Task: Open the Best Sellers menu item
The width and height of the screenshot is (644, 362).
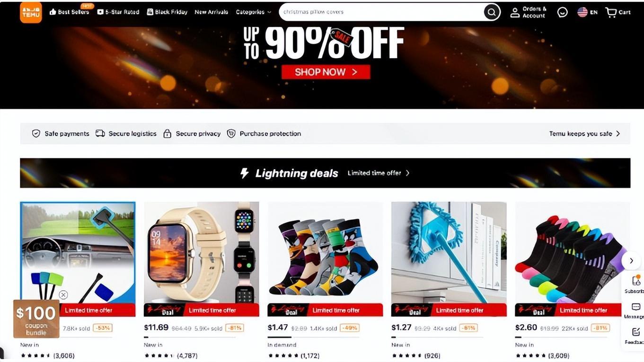Action: click(x=69, y=12)
